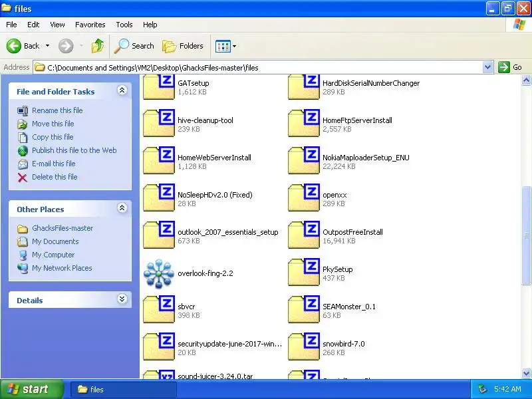
Task: Click the red X delete icon
Action: click(x=23, y=178)
